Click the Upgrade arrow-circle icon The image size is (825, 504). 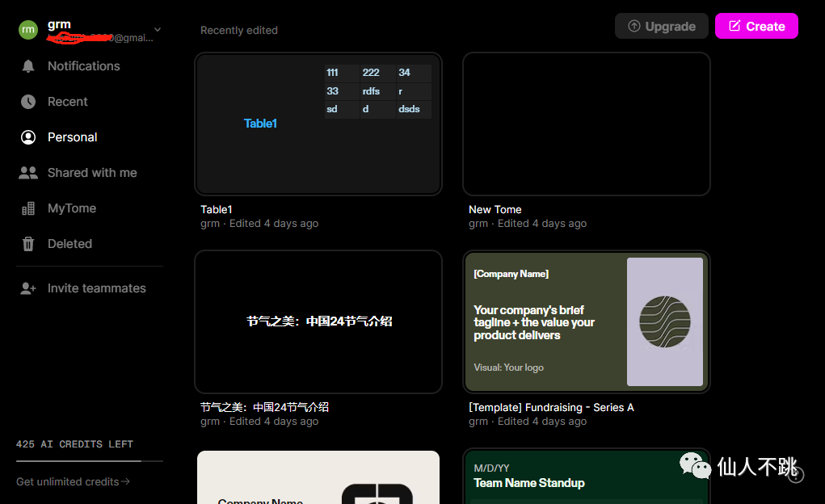point(634,26)
